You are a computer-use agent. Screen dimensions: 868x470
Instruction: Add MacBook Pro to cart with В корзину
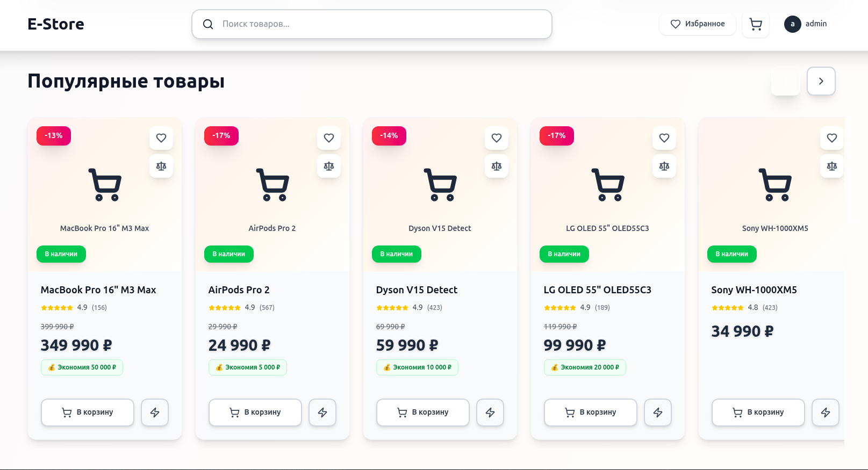point(88,413)
